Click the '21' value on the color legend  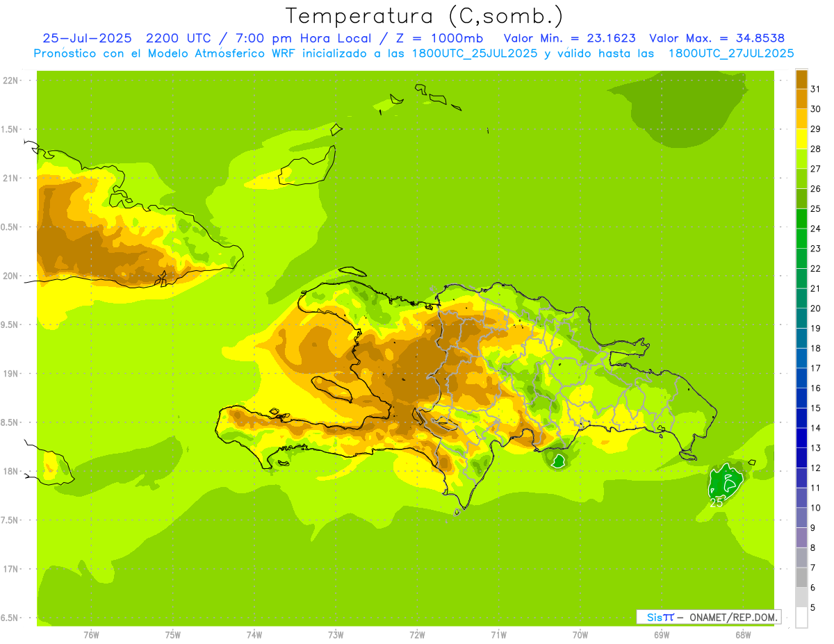tap(816, 288)
